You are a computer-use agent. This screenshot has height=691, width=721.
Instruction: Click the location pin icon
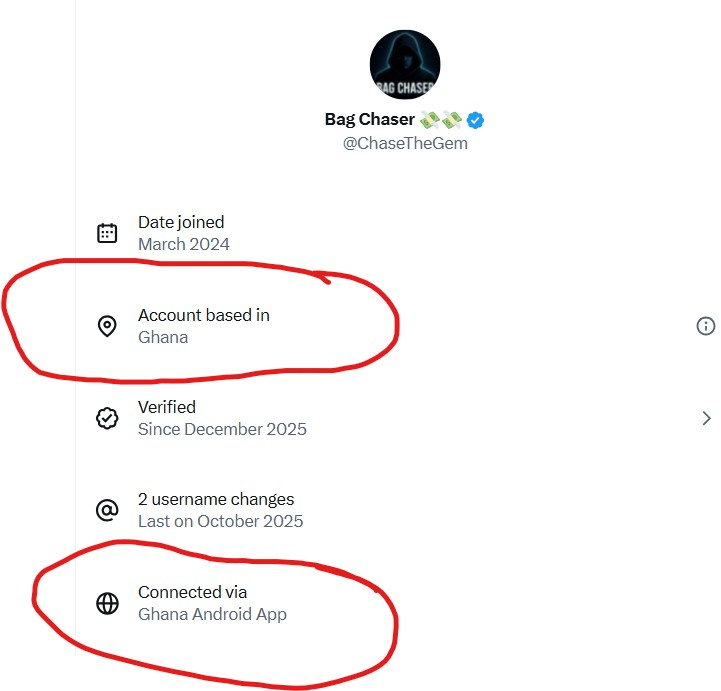click(x=107, y=326)
